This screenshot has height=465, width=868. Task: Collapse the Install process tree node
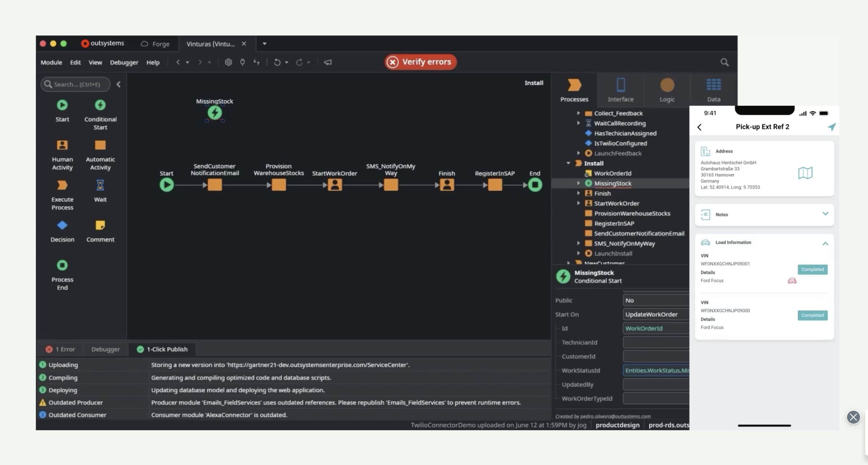coord(568,163)
